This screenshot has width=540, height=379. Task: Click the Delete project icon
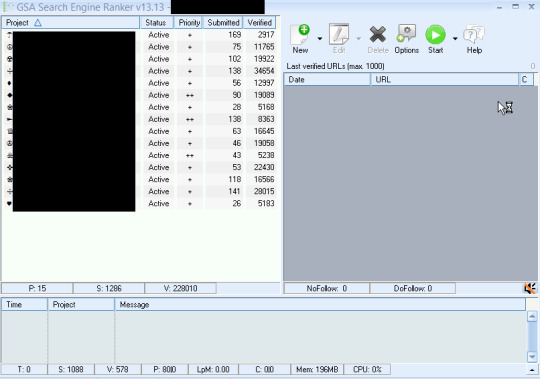(378, 34)
